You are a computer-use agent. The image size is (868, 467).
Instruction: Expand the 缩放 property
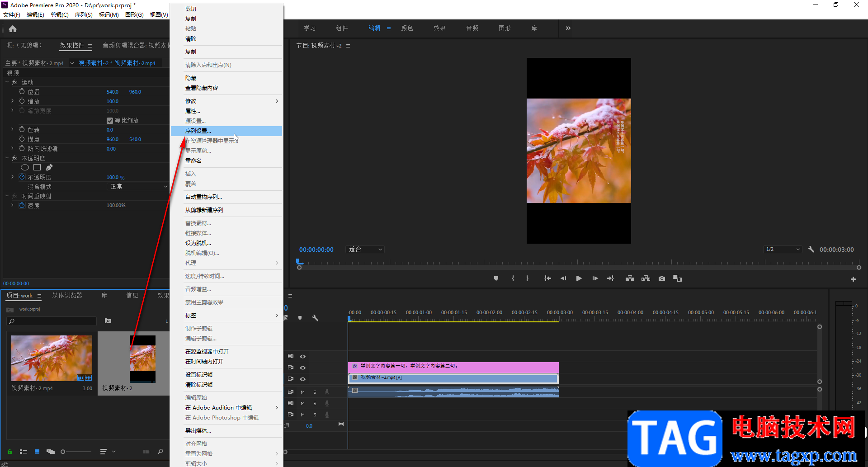(13, 101)
